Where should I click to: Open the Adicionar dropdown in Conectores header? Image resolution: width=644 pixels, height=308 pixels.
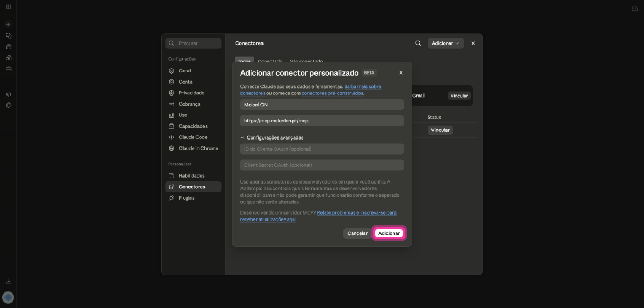point(445,43)
